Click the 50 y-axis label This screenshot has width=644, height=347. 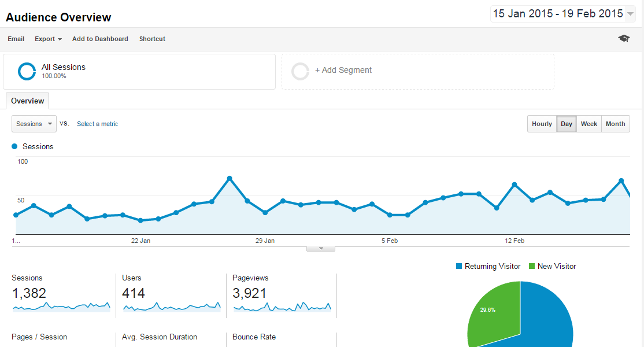[21, 200]
